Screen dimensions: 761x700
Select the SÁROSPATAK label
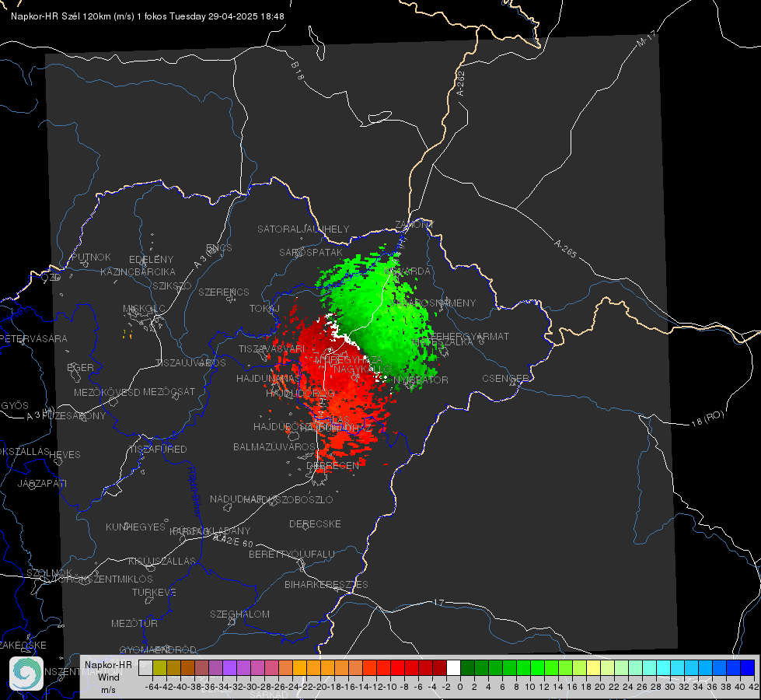click(311, 252)
